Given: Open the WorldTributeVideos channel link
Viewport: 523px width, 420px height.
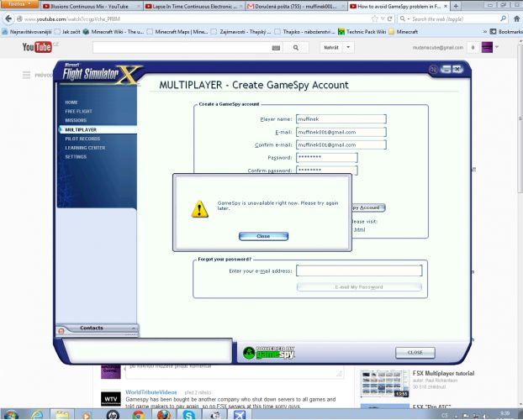Looking at the screenshot, I should coord(151,392).
